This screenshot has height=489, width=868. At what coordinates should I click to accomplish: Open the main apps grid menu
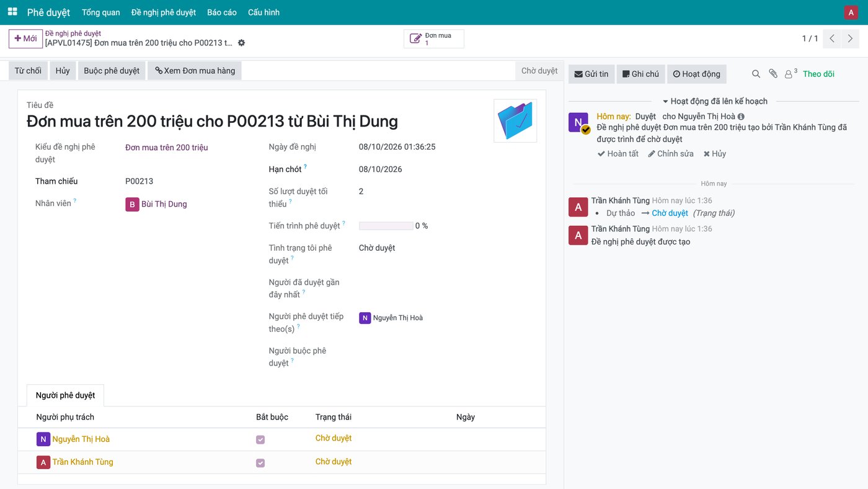[12, 12]
